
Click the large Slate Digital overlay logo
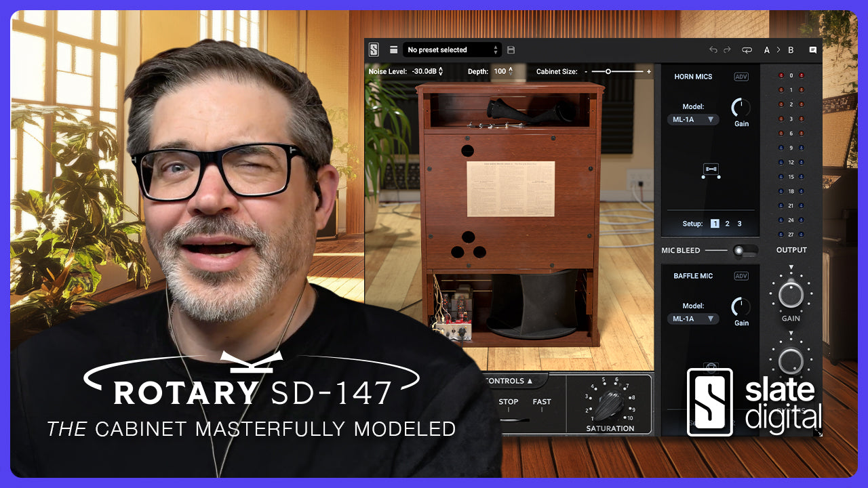click(x=754, y=401)
